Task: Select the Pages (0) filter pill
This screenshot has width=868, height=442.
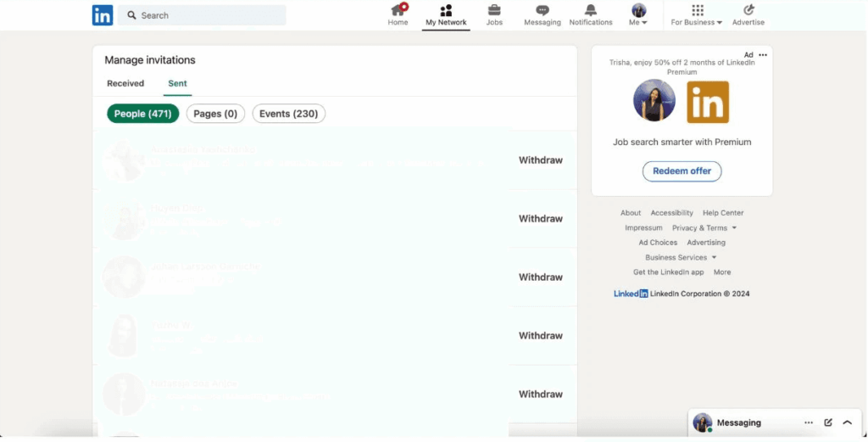Action: (x=215, y=114)
